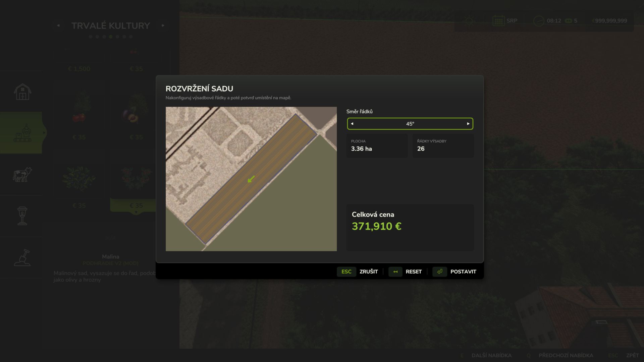Click the money balance 999,999,999

pos(610,21)
